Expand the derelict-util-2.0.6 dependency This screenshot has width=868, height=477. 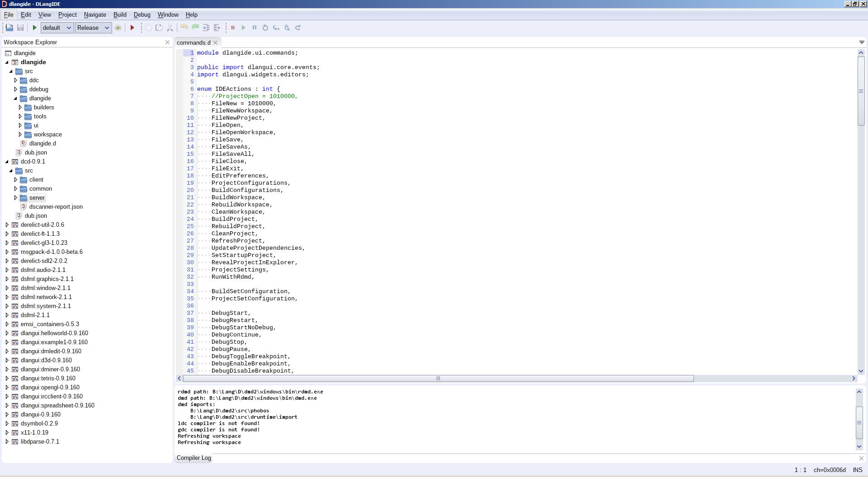click(x=7, y=224)
